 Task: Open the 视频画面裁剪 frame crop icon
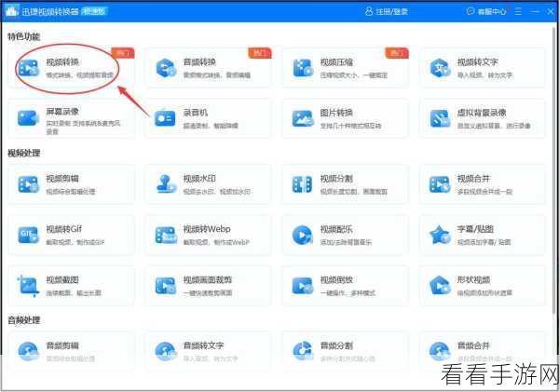166,286
